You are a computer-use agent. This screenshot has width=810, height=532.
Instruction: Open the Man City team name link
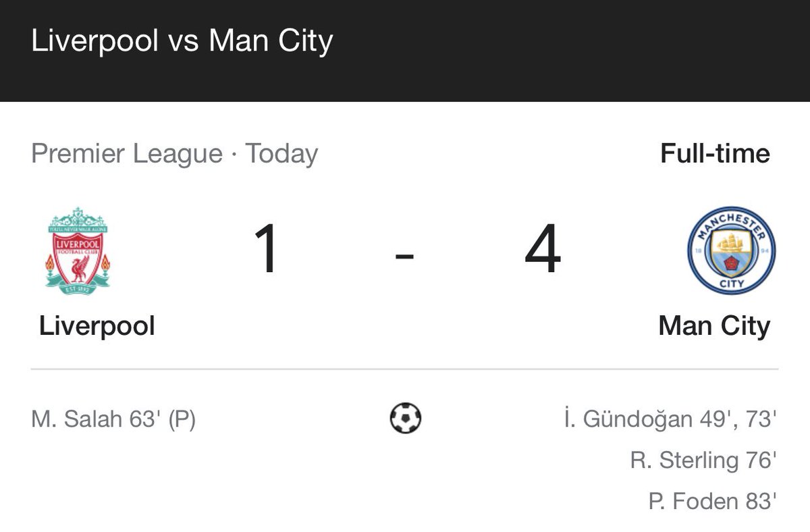[714, 326]
